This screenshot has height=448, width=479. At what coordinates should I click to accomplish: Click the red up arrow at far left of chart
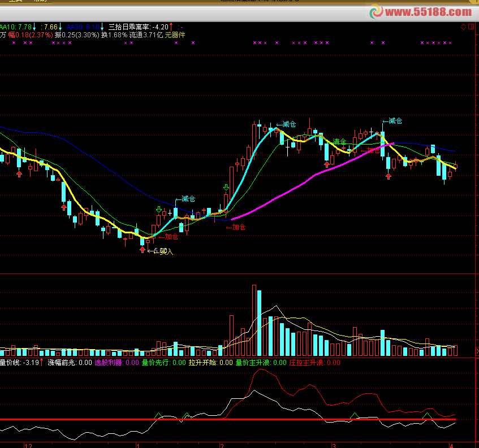click(x=19, y=174)
